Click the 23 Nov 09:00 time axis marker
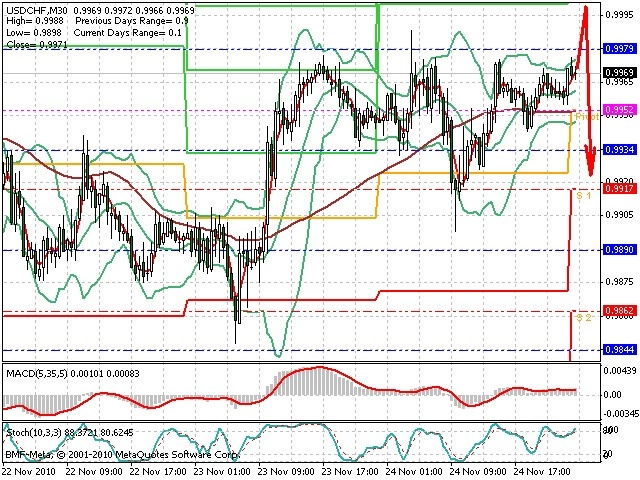This screenshot has height=480, width=640. (286, 471)
